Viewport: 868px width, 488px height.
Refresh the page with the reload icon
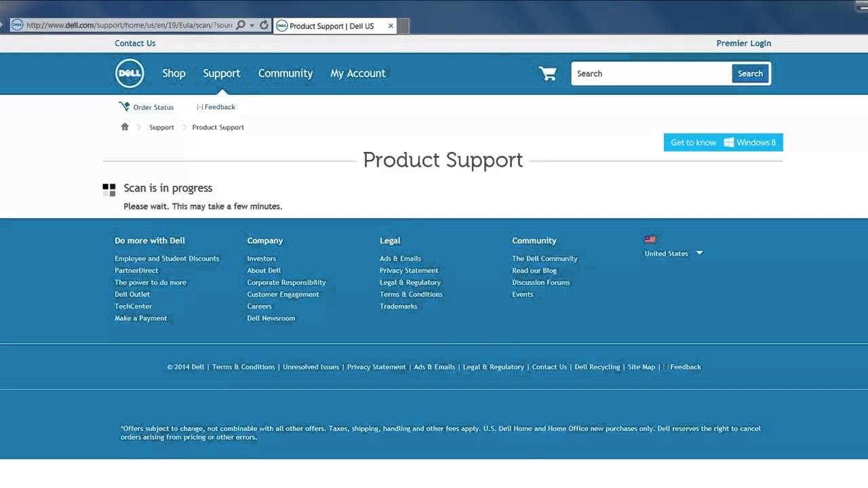pyautogui.click(x=264, y=25)
